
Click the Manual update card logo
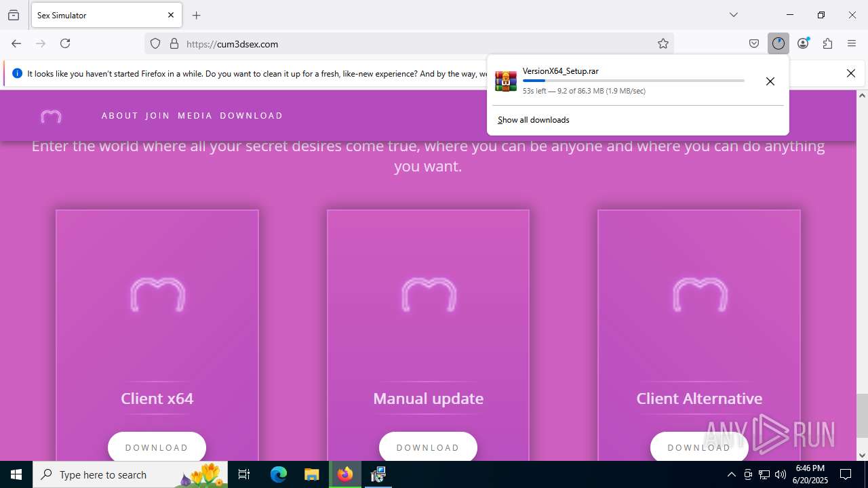click(x=429, y=295)
